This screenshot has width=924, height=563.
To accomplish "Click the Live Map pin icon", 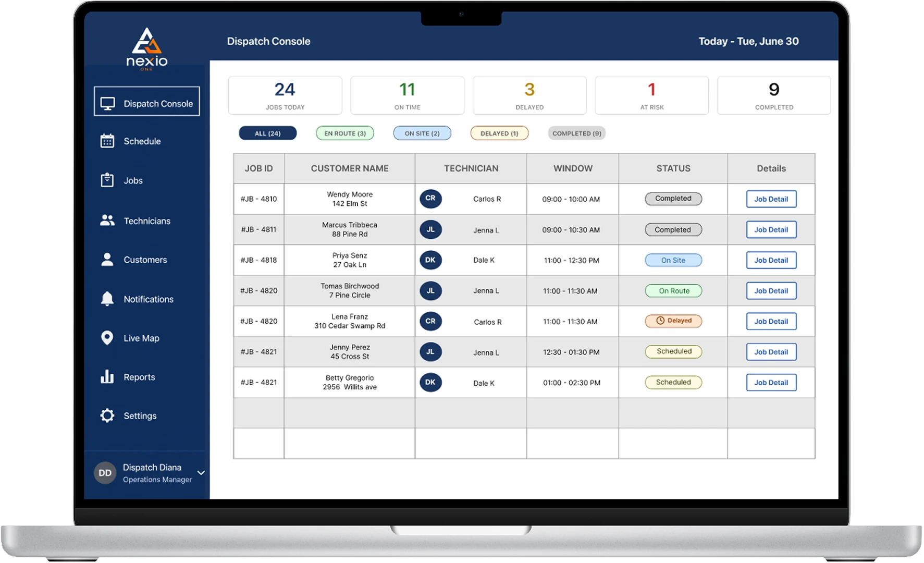I will coord(107,338).
